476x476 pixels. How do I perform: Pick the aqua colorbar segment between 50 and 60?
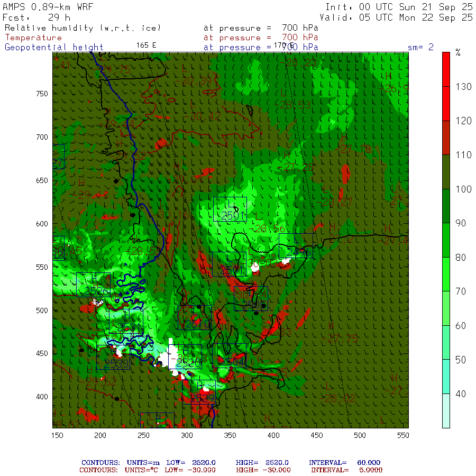point(446,343)
